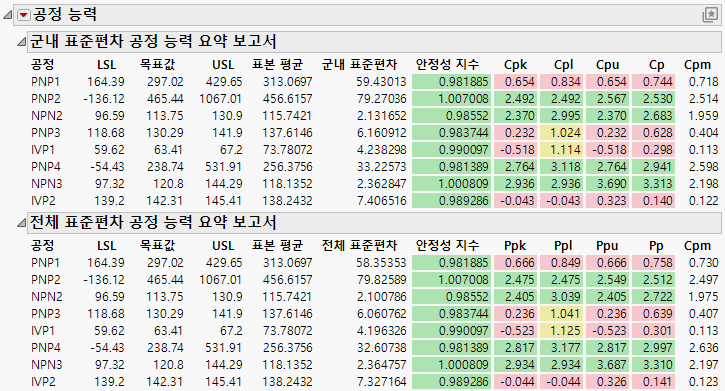
Task: Select yellow Ppl cell 1.041
Action: (562, 314)
